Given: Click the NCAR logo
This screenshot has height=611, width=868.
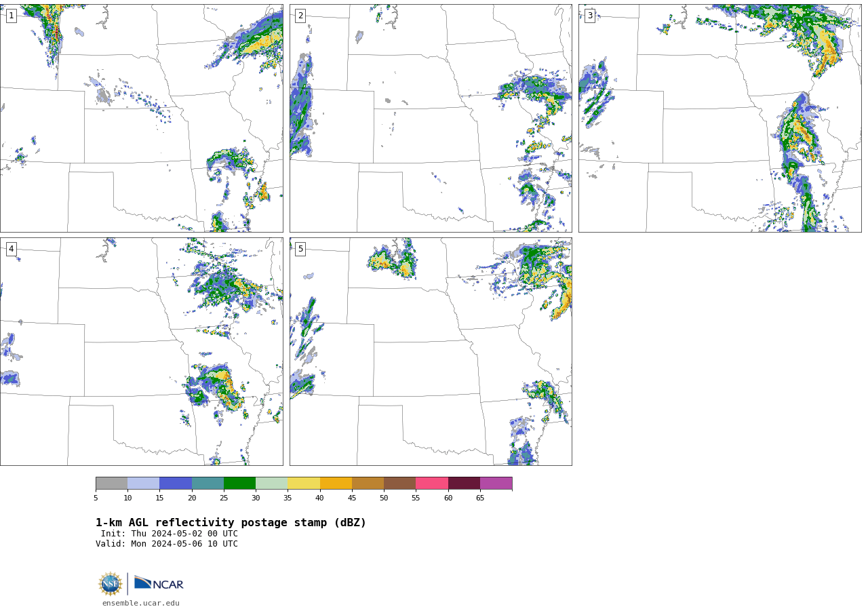Looking at the screenshot, I should [x=159, y=583].
